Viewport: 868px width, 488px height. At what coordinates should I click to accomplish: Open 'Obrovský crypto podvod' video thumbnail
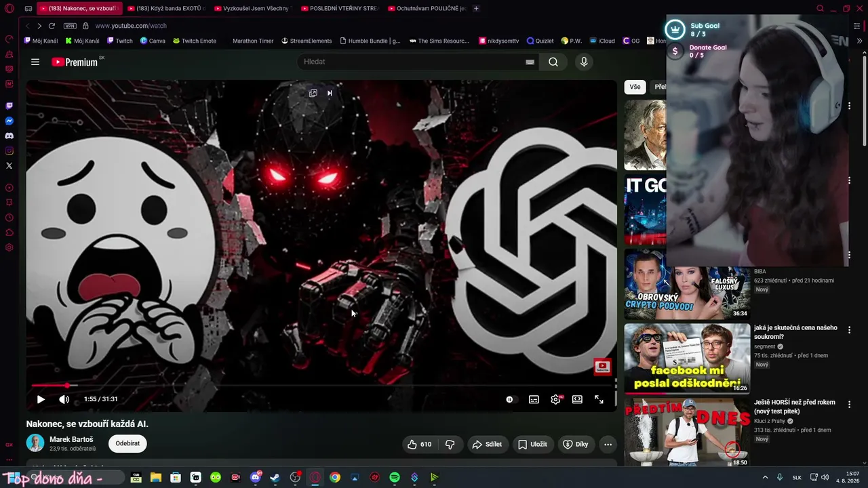(x=687, y=284)
